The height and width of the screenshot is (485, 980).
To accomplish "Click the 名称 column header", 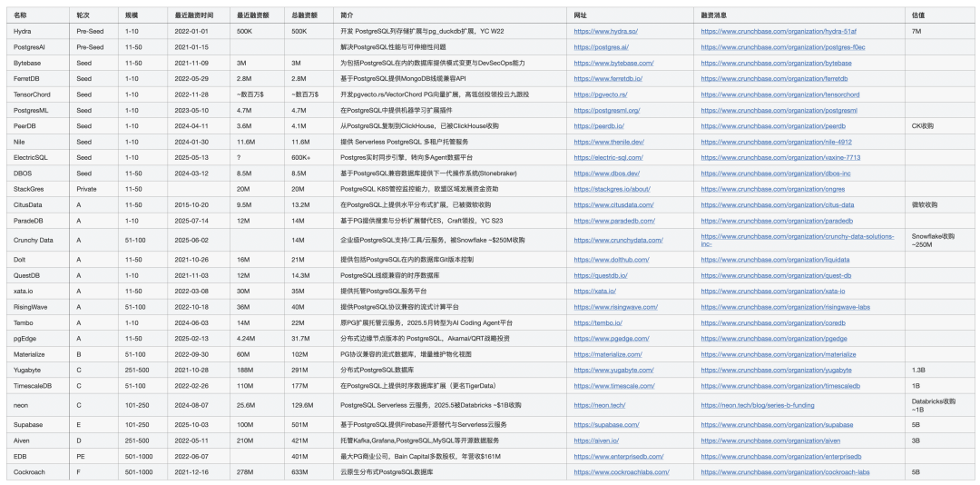I will (37, 15).
